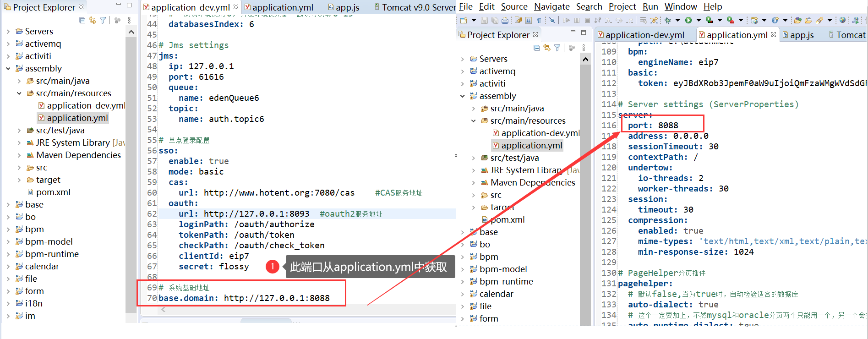868x339 pixels.
Task: Expand Maven Dependencies in left Project Explorer
Action: pos(19,155)
